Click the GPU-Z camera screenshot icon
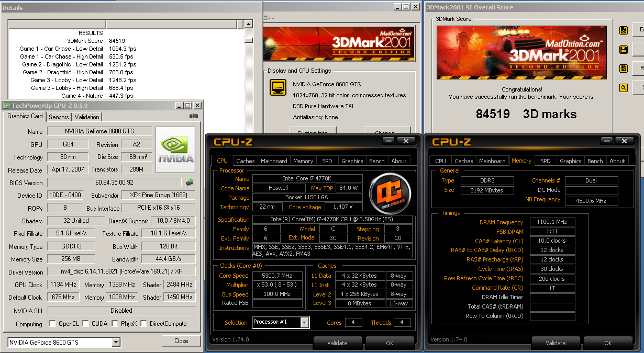 coord(194,116)
